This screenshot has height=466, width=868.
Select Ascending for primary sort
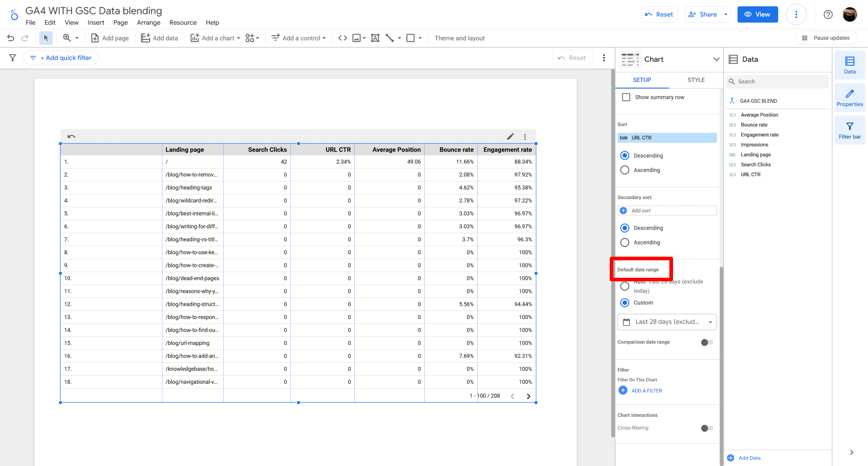click(x=624, y=170)
